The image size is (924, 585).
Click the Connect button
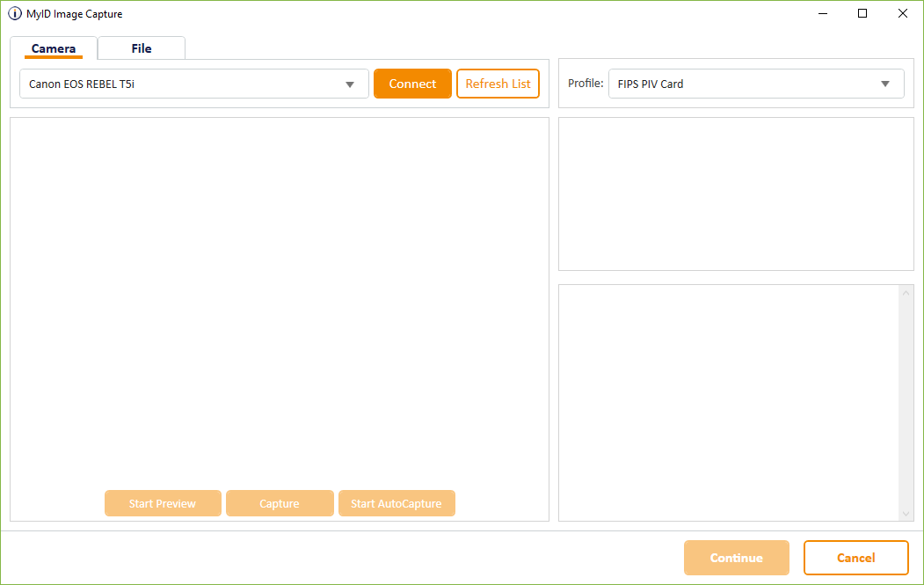[x=412, y=84]
